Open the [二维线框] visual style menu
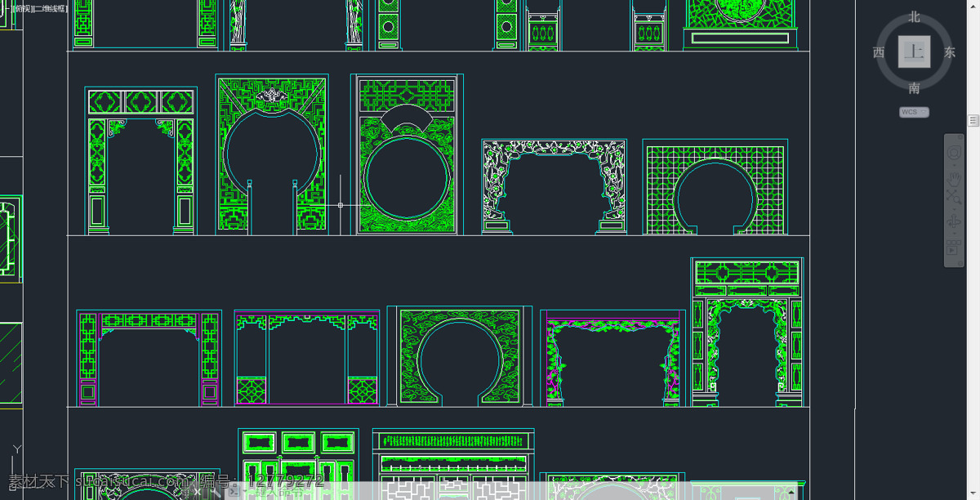Viewport: 980px width, 500px height. click(50, 8)
